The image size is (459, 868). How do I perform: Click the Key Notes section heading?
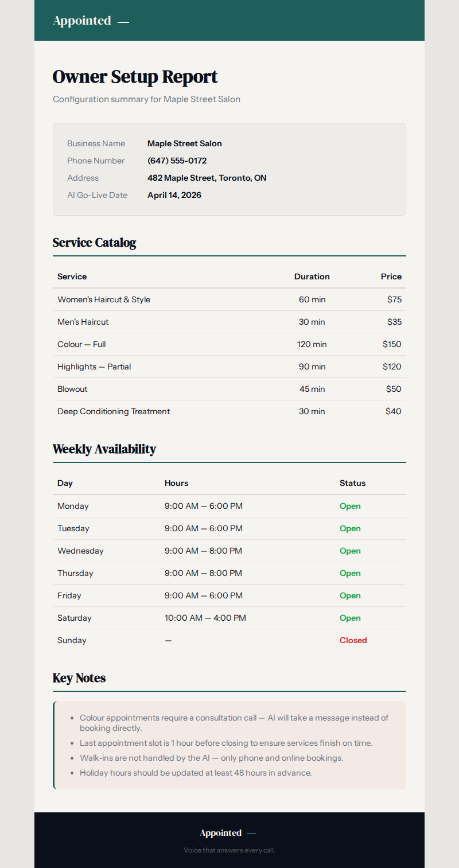(x=79, y=678)
